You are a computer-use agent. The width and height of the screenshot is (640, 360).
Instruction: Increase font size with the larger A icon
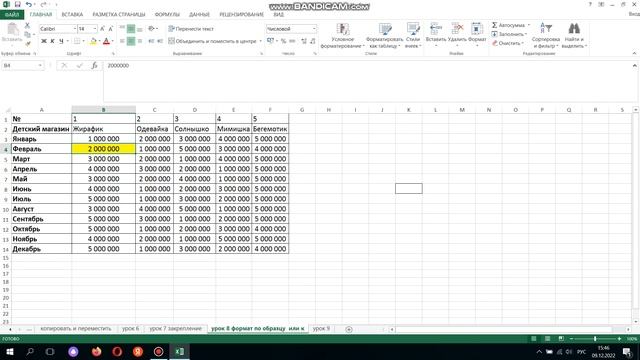tap(102, 29)
